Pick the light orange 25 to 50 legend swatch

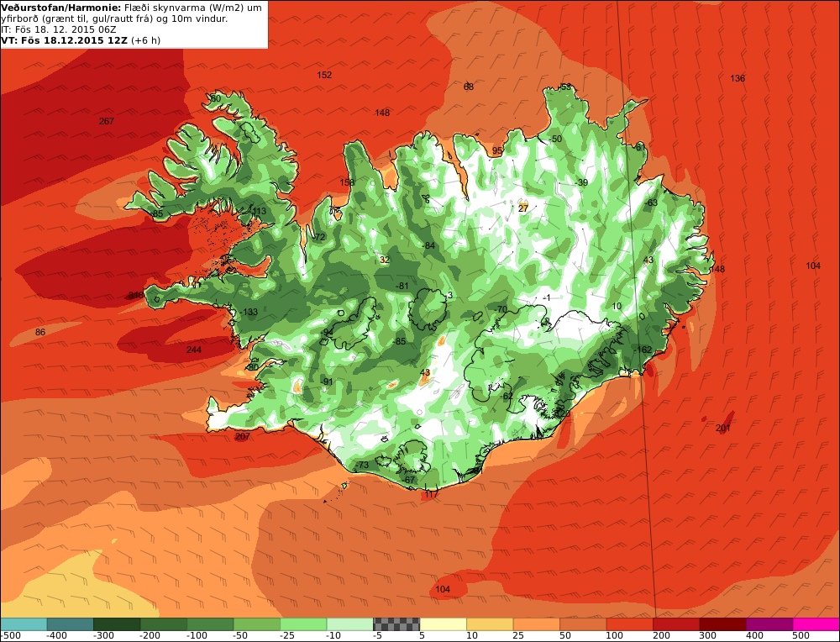pos(536,624)
